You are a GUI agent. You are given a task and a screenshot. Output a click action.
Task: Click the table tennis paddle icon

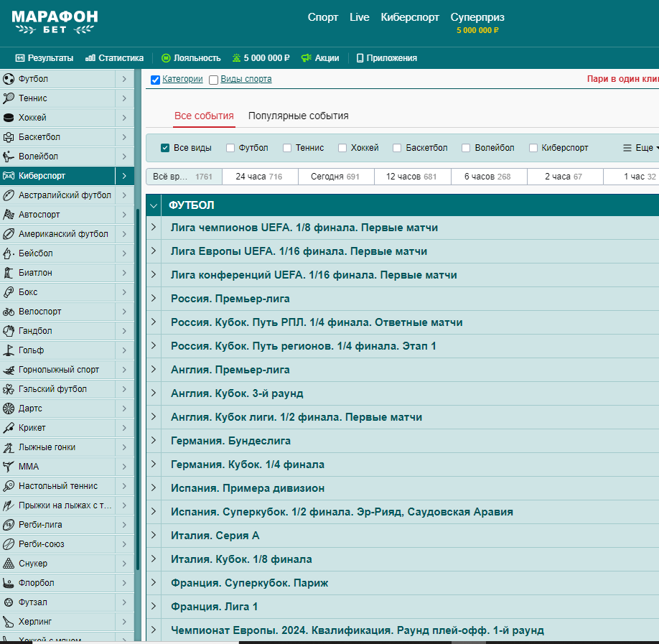9,486
